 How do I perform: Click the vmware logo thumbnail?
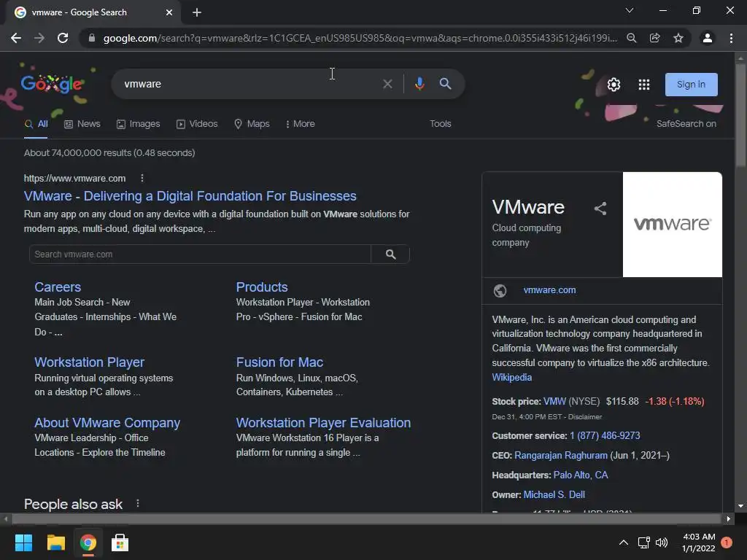click(x=672, y=225)
